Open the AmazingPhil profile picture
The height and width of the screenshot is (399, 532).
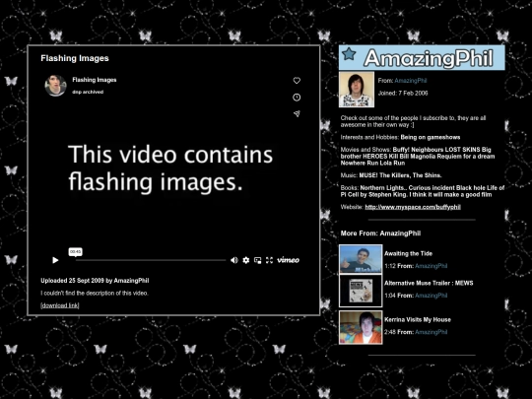click(357, 90)
